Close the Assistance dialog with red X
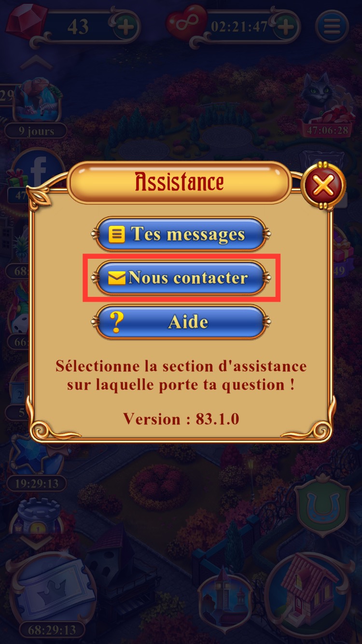 tap(323, 184)
